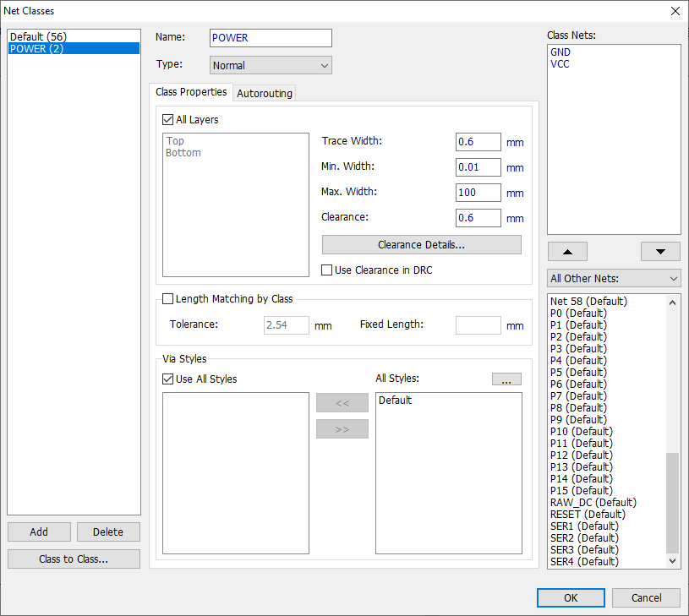The height and width of the screenshot is (616, 689).
Task: Click the Trace Width field
Action: click(x=478, y=142)
